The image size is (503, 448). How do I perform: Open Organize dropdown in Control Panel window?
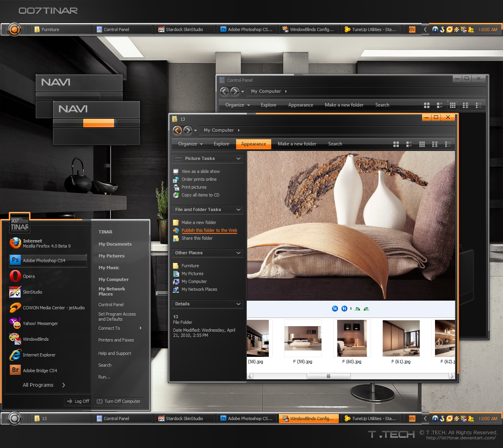tap(237, 105)
